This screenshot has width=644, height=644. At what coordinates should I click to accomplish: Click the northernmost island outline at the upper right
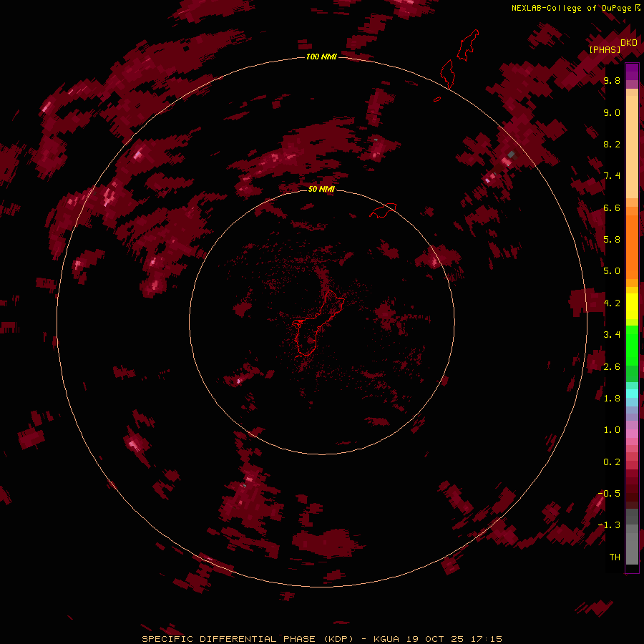click(468, 45)
